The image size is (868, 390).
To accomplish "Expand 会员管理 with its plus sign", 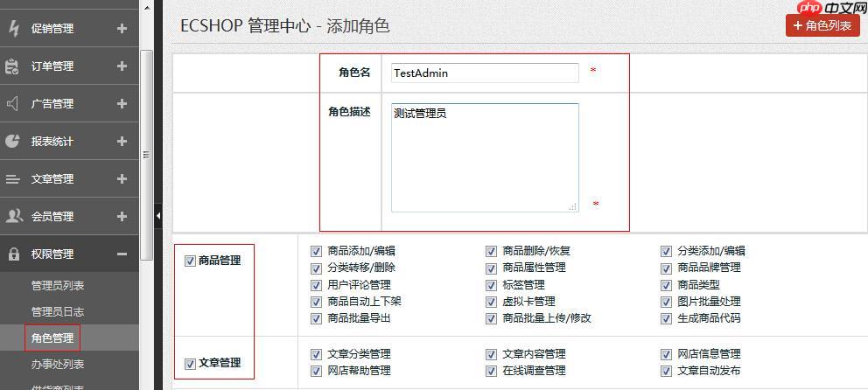I will click(x=122, y=217).
